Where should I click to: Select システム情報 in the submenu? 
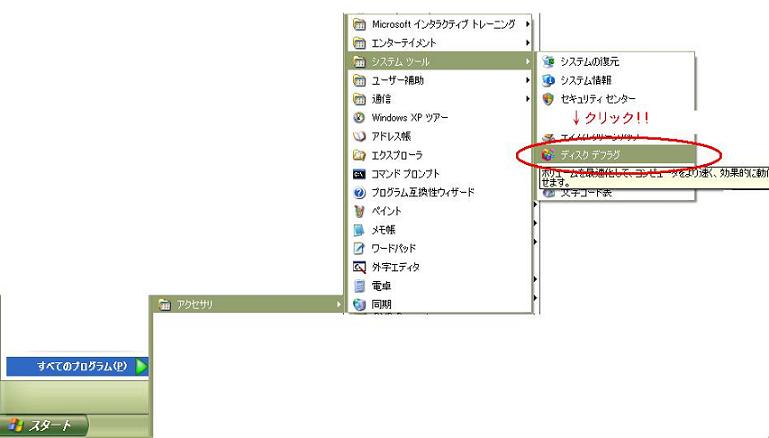click(585, 80)
